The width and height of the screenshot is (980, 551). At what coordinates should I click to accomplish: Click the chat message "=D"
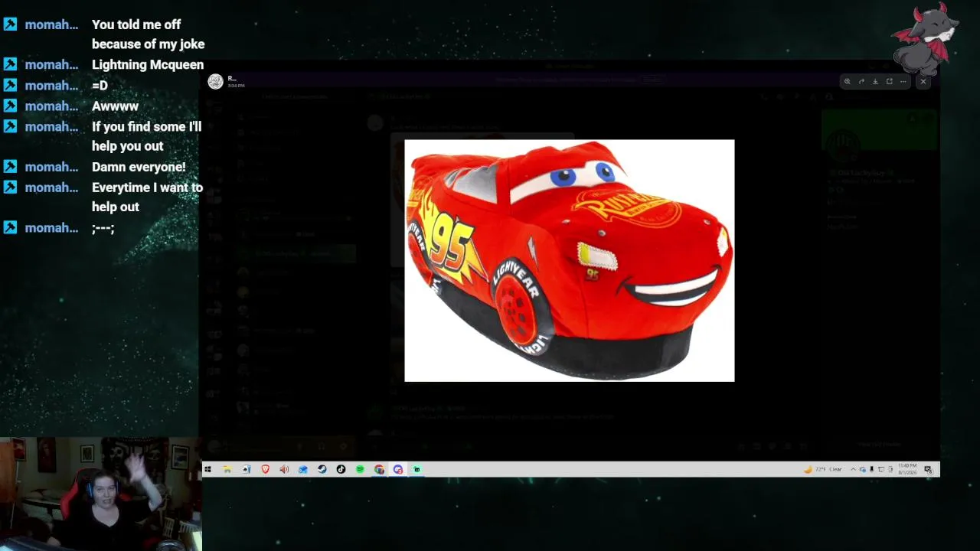100,86
